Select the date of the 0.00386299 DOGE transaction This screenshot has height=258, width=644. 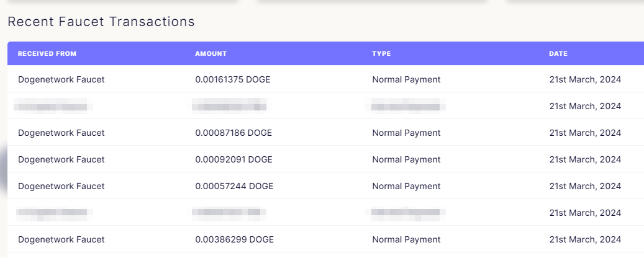[585, 239]
